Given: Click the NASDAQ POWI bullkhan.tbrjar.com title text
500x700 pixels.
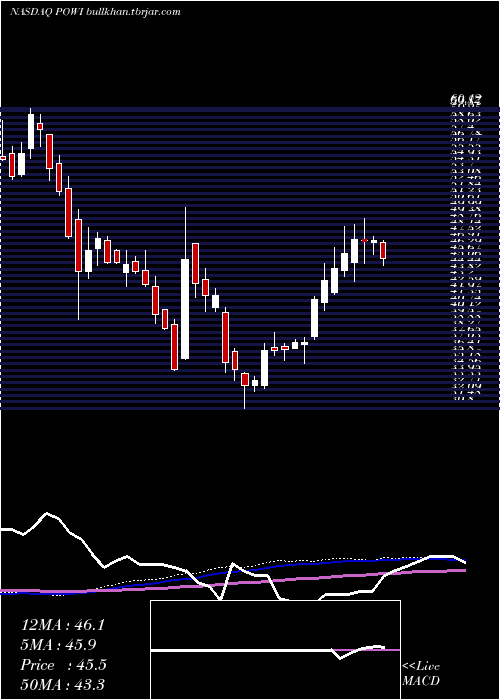Looking at the screenshot, I should pos(95,12).
